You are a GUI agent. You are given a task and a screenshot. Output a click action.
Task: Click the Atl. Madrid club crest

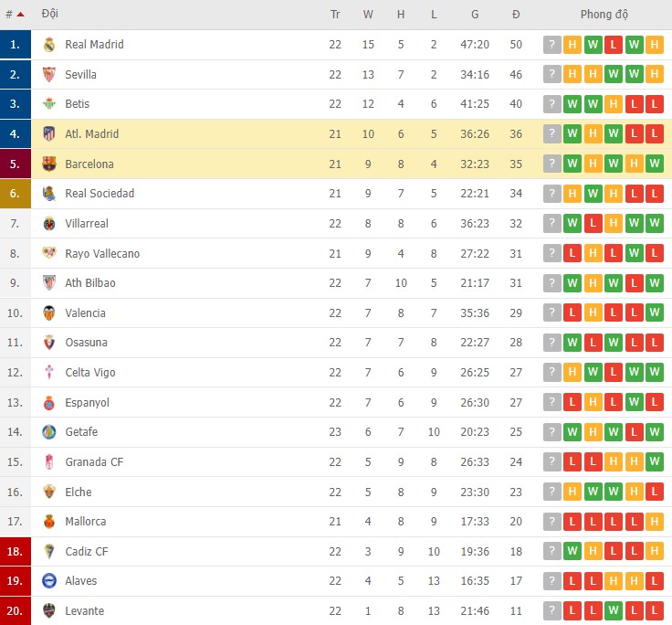49,134
